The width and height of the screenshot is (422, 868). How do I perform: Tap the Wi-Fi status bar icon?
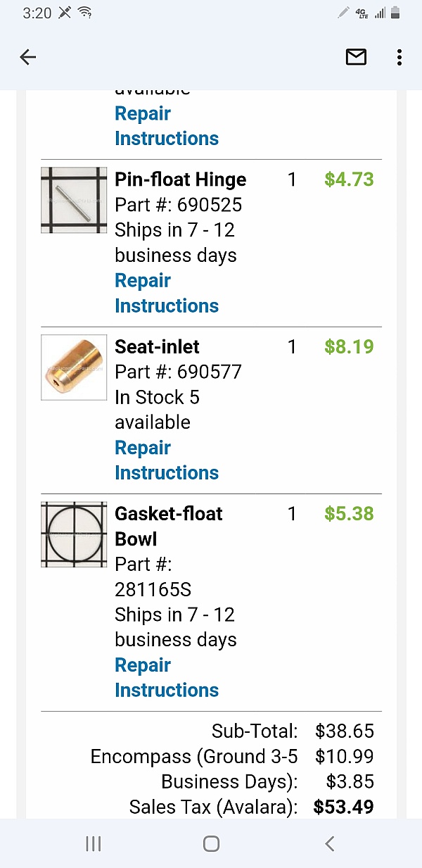tap(85, 13)
